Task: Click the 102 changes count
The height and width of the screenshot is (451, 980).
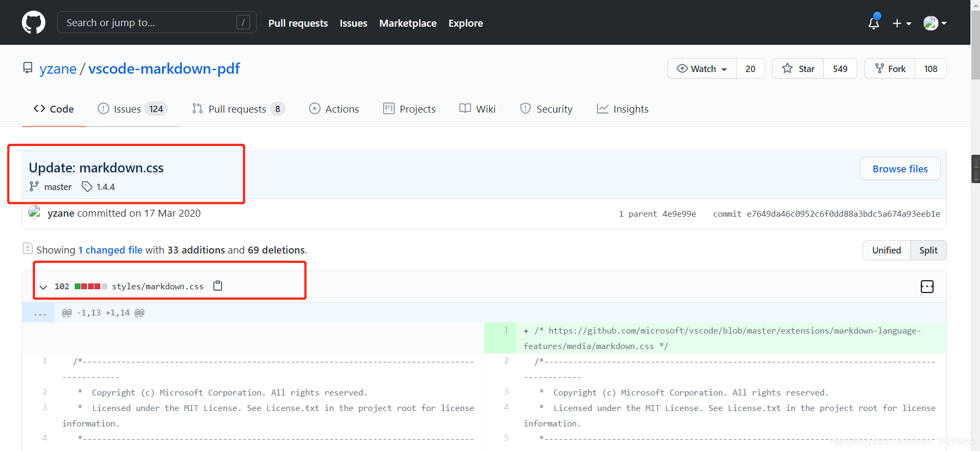Action: [62, 287]
